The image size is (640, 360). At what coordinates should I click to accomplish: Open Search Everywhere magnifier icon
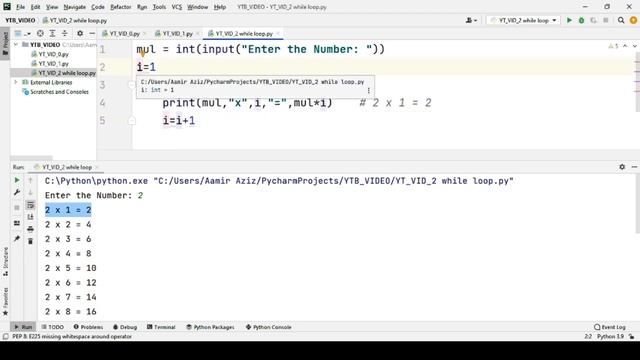tap(621, 20)
